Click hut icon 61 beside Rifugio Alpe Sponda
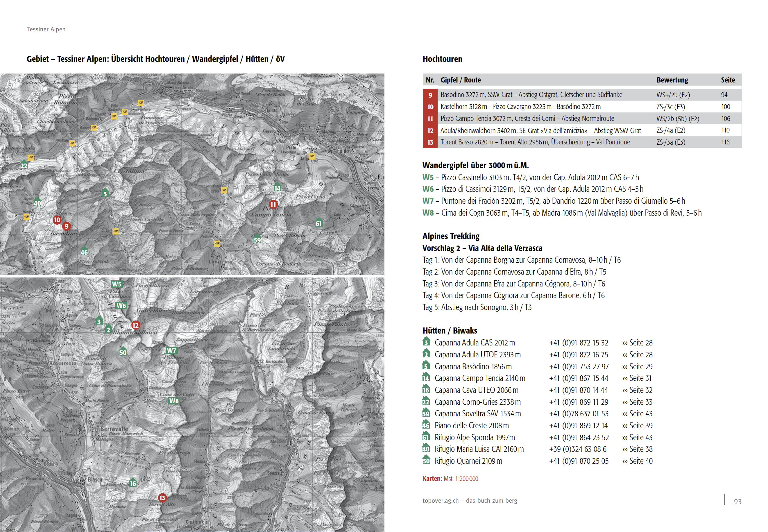This screenshot has height=532, width=768. point(426,436)
